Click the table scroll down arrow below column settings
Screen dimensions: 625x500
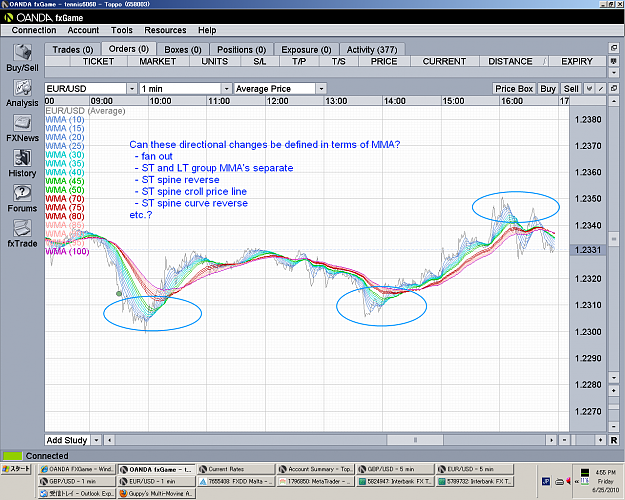coord(614,73)
